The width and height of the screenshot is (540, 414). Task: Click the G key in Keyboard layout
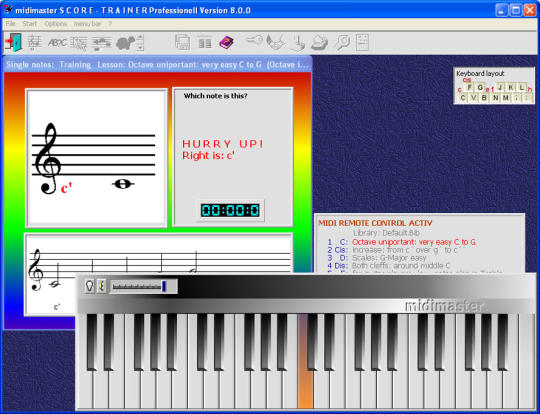coord(480,87)
